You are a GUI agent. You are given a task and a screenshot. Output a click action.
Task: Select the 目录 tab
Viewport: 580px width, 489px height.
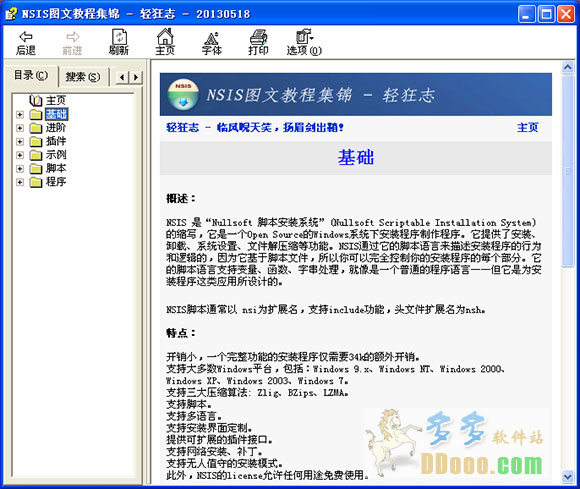coord(31,75)
